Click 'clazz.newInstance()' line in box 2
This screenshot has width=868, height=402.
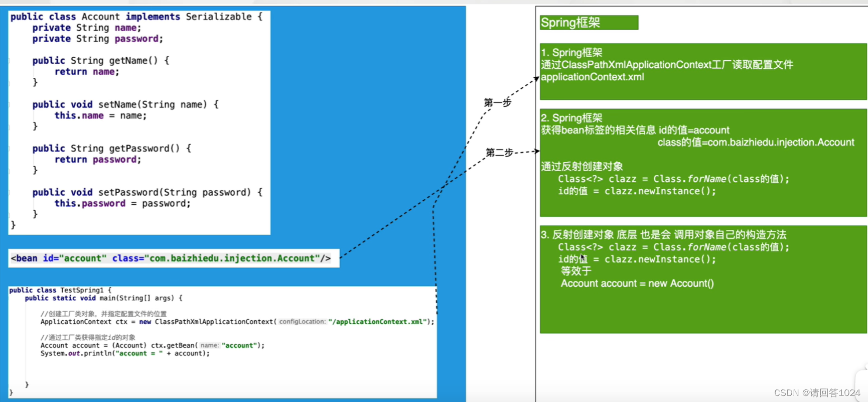click(637, 191)
